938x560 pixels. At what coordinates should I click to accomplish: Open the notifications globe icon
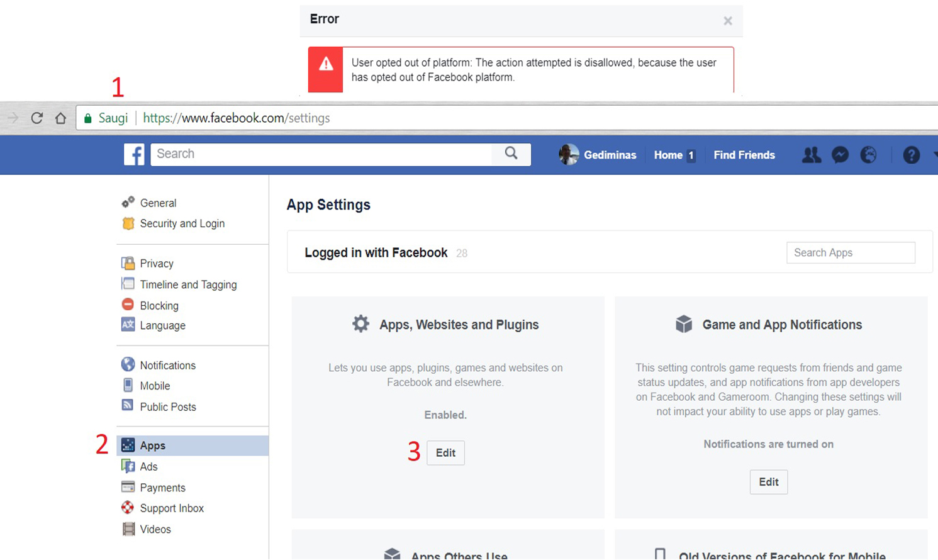click(868, 155)
